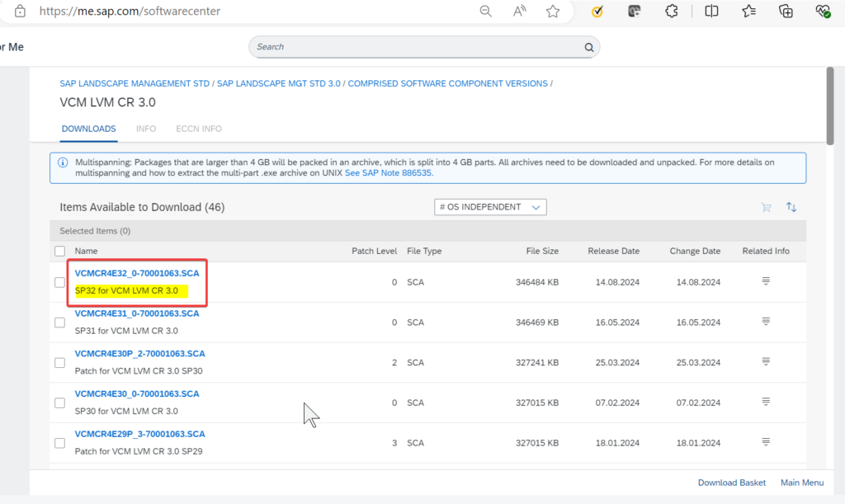Download VCMCR4E29P_3-70001063.SCA file link
Screen dimensions: 845x504
coord(140,434)
